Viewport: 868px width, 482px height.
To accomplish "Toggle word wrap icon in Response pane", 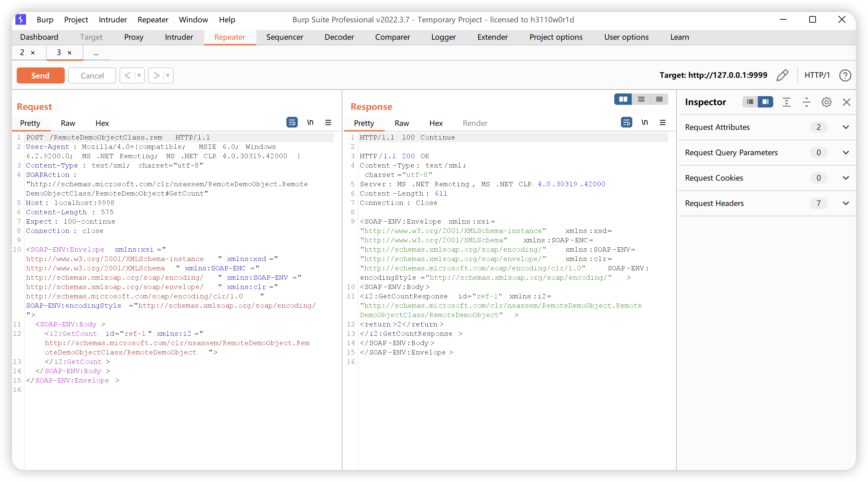I will [x=626, y=122].
